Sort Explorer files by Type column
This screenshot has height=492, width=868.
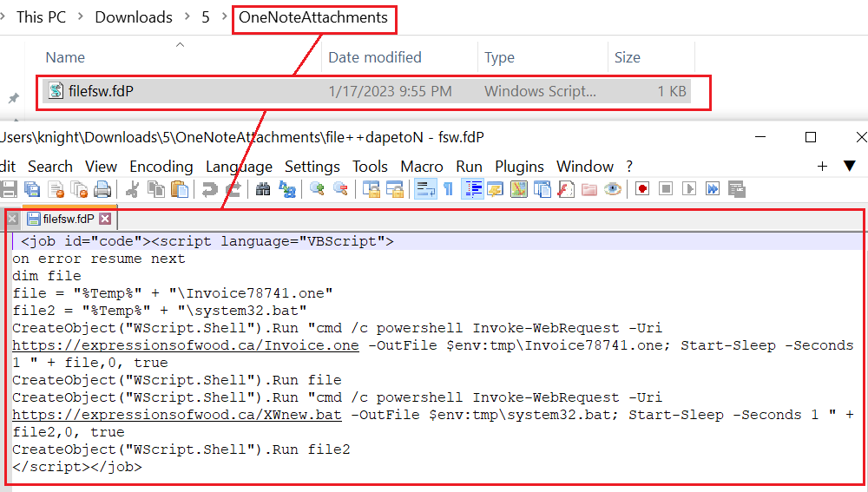coord(499,57)
